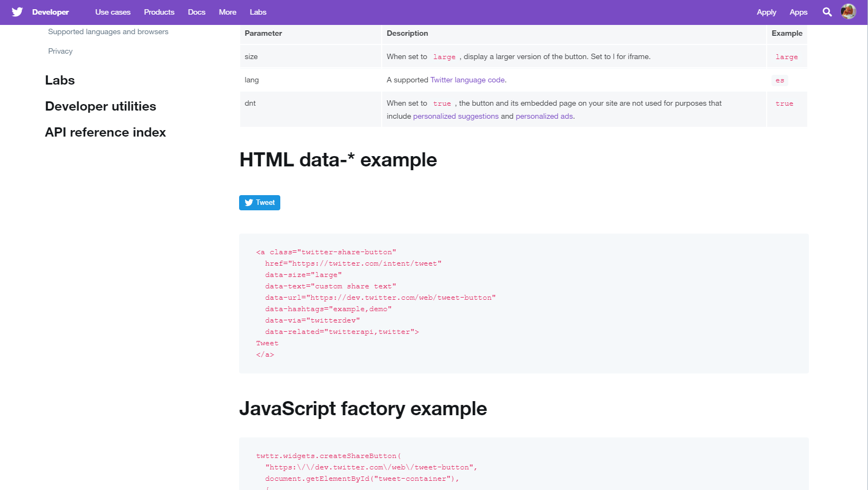The image size is (868, 490).
Task: Open the Use cases menu
Action: (x=113, y=12)
